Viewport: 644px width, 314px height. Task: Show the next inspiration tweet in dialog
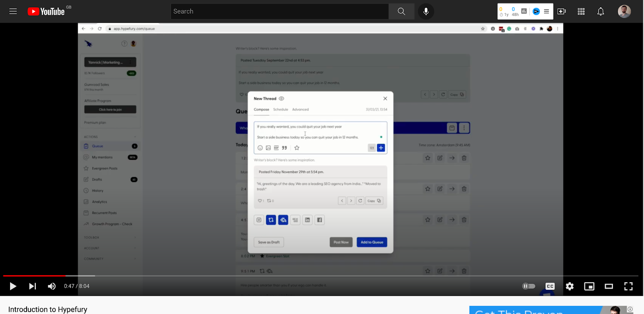tap(351, 200)
